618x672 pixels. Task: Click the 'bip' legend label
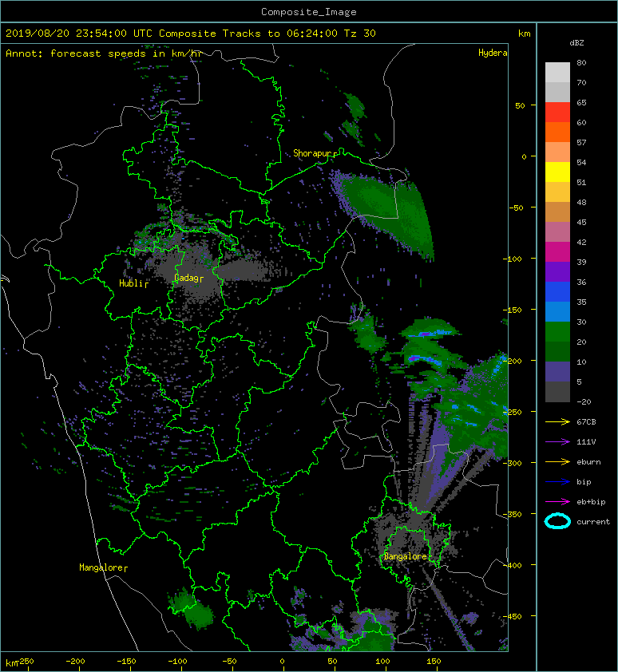pyautogui.click(x=584, y=482)
